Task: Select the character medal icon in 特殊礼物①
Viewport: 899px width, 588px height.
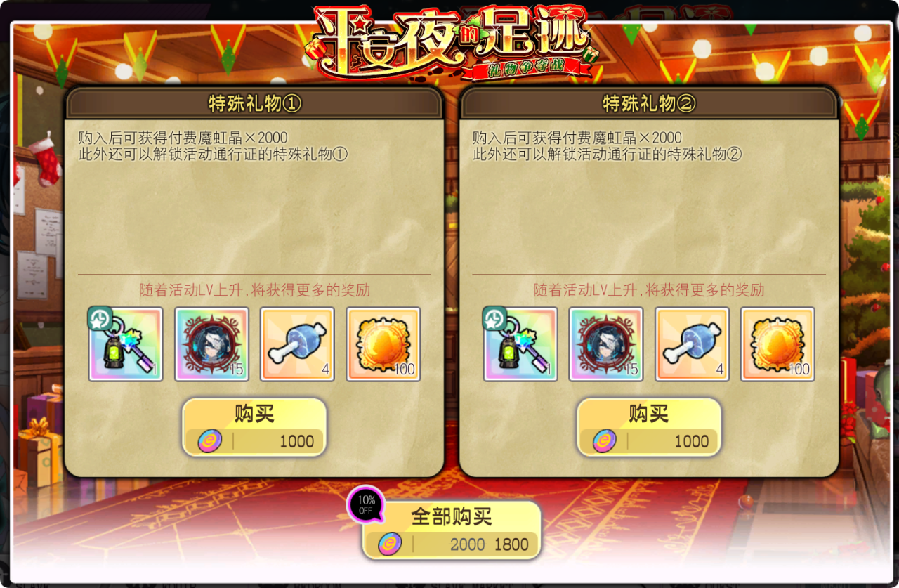Action: (x=211, y=344)
